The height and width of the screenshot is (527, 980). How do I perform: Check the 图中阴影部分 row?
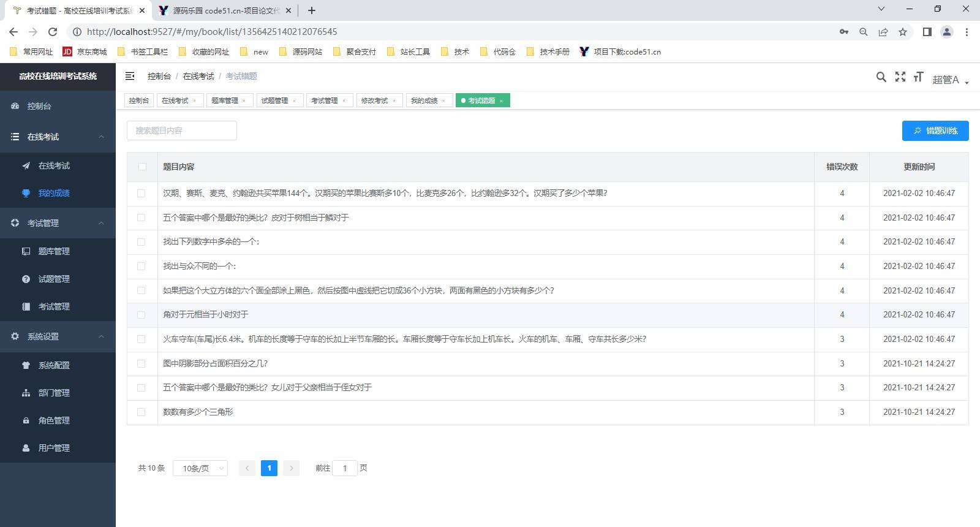(141, 363)
